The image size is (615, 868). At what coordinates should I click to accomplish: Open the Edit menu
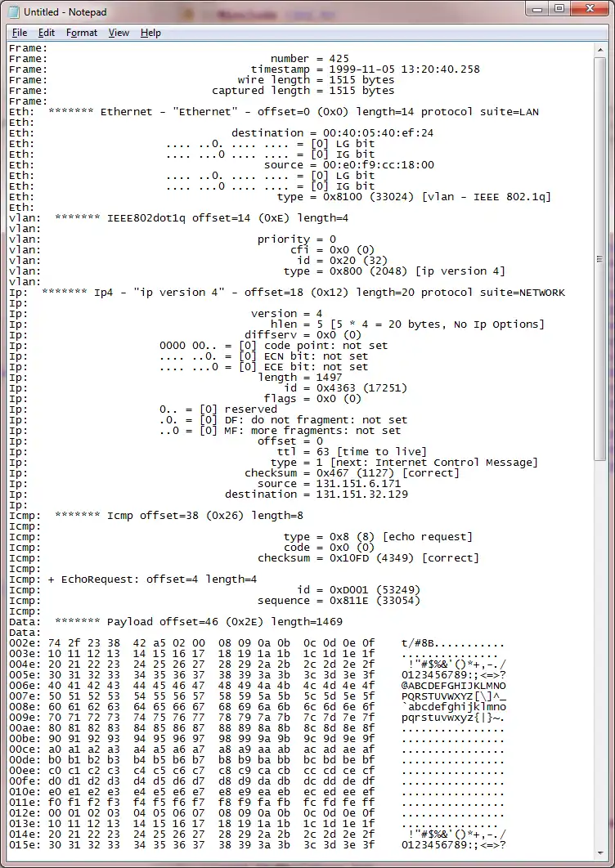(46, 33)
